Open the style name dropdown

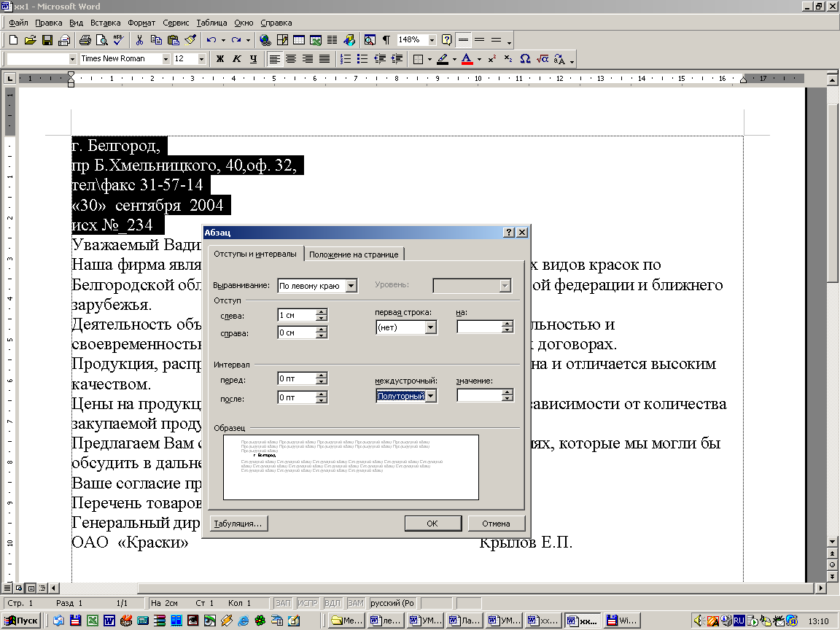pyautogui.click(x=72, y=59)
